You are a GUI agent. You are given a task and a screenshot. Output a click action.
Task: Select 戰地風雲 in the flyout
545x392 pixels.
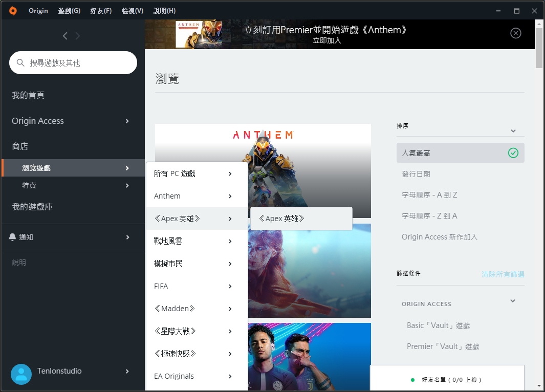click(197, 241)
